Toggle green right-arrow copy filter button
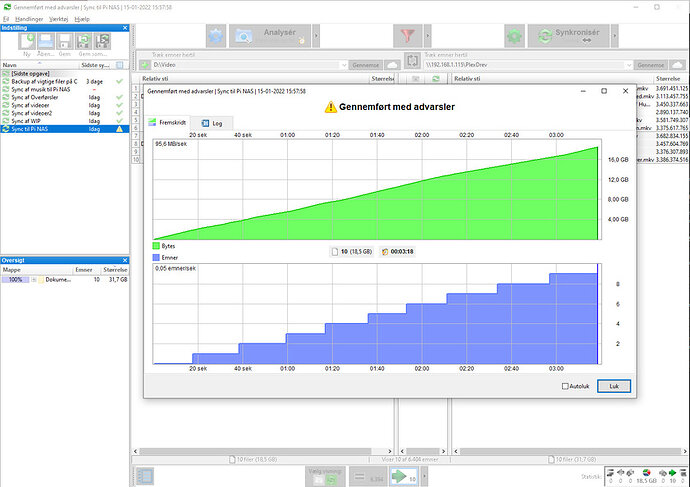Image resolution: width=690 pixels, height=487 pixels. coord(404,476)
